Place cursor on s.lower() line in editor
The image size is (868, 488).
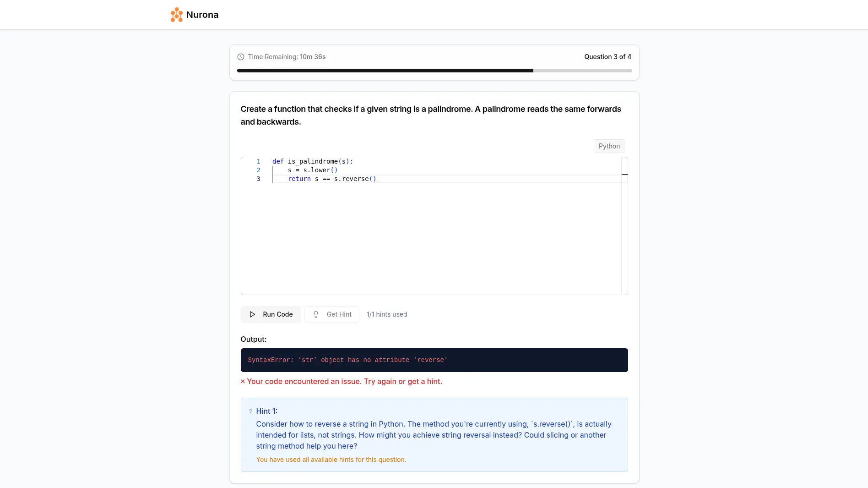pos(313,170)
